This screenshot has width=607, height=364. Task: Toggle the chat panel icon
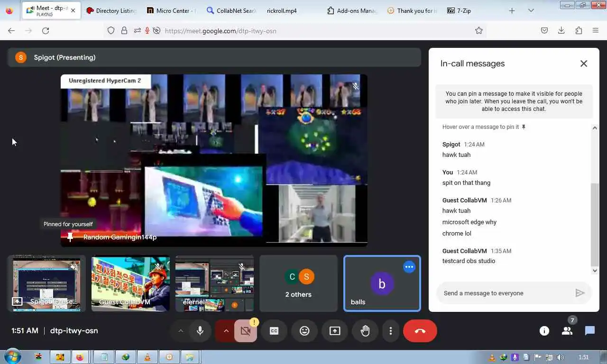[590, 331]
